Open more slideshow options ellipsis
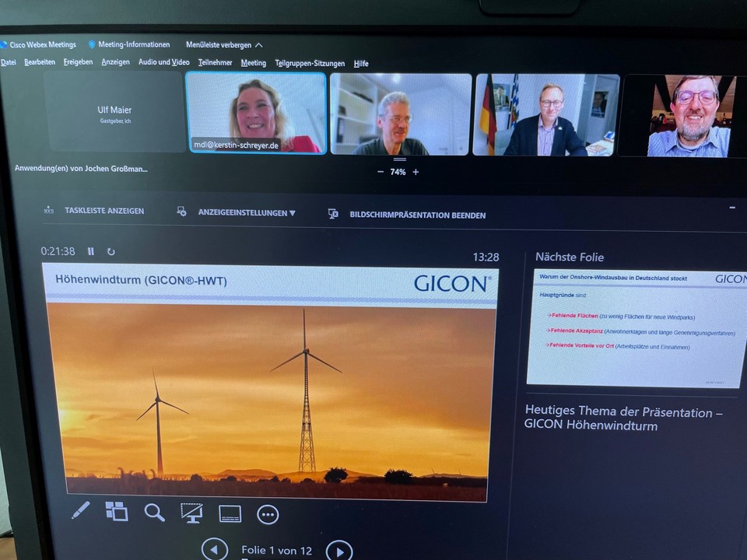The height and width of the screenshot is (560, 747). 268,514
